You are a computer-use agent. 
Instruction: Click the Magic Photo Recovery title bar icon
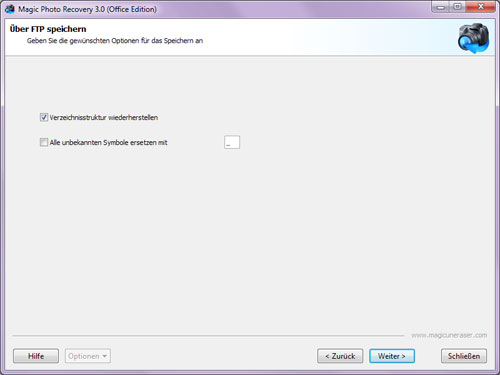click(x=10, y=9)
